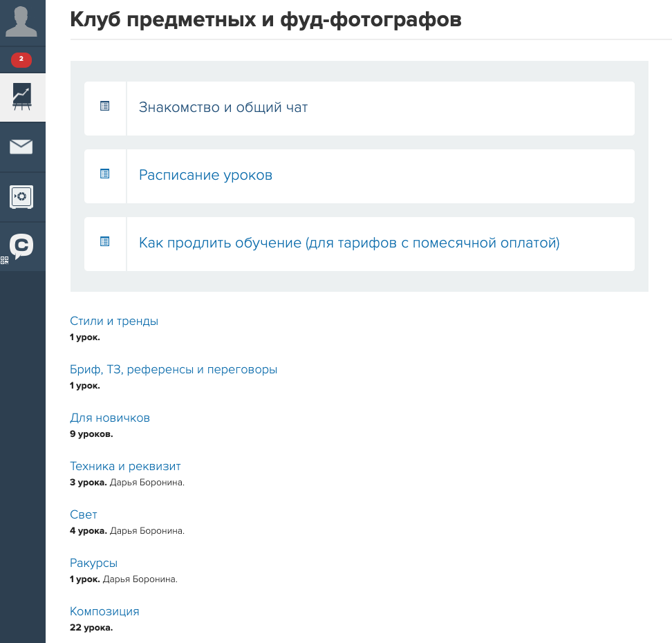This screenshot has height=643, width=672.
Task: Click the 9 уроков text under Для новичков
Action: 91,434
